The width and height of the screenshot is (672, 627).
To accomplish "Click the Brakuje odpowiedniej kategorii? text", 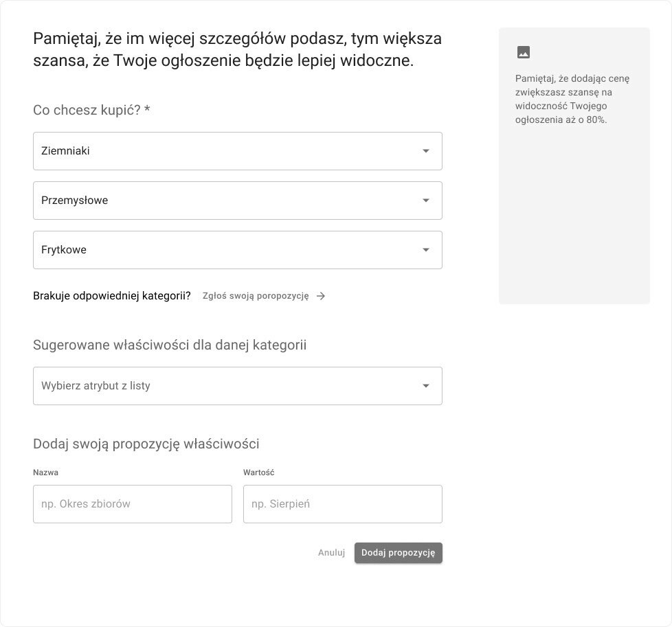I will (112, 296).
